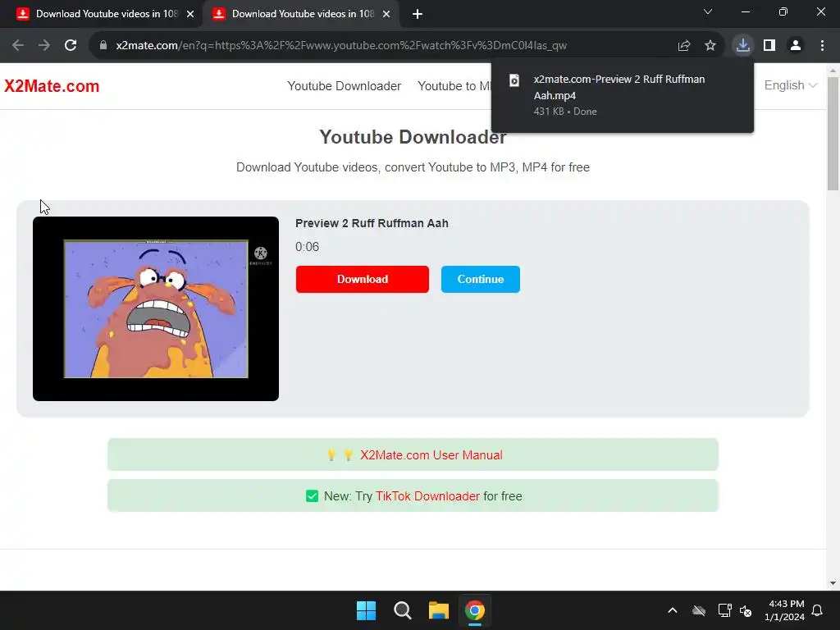Click the Ruff Ruffman video thumbnail
Viewport: 840px width, 630px height.
click(156, 308)
